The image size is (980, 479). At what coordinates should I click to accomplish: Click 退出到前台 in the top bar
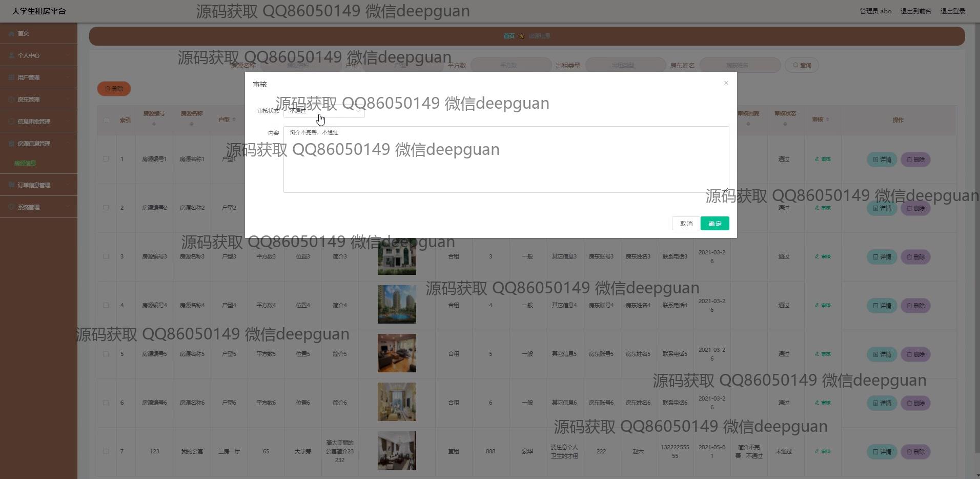[x=916, y=11]
